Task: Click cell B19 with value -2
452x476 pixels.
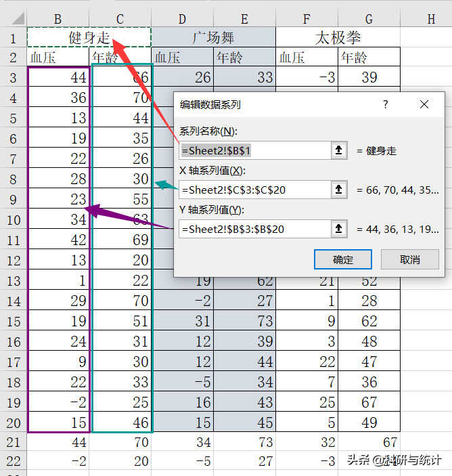Action: click(58, 402)
